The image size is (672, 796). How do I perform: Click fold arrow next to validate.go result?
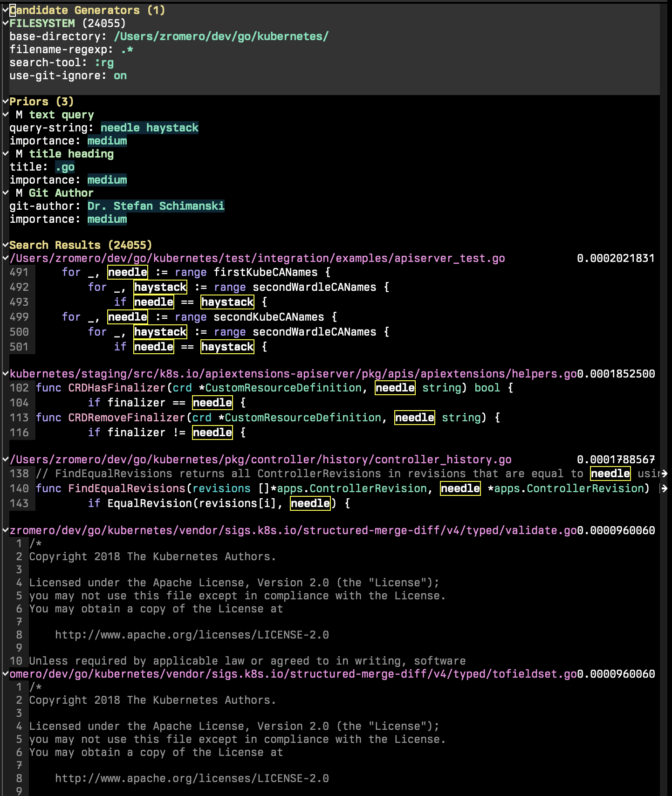(5, 530)
